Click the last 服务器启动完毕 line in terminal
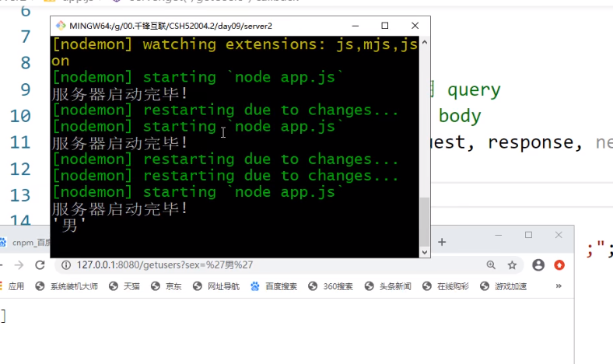 [120, 208]
